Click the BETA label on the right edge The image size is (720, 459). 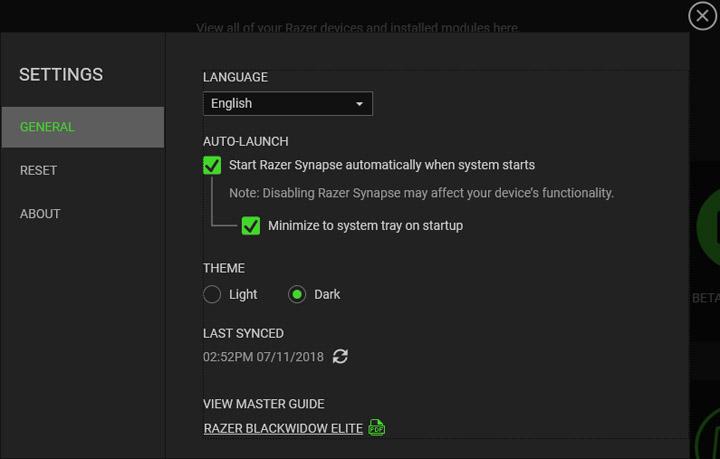[705, 298]
